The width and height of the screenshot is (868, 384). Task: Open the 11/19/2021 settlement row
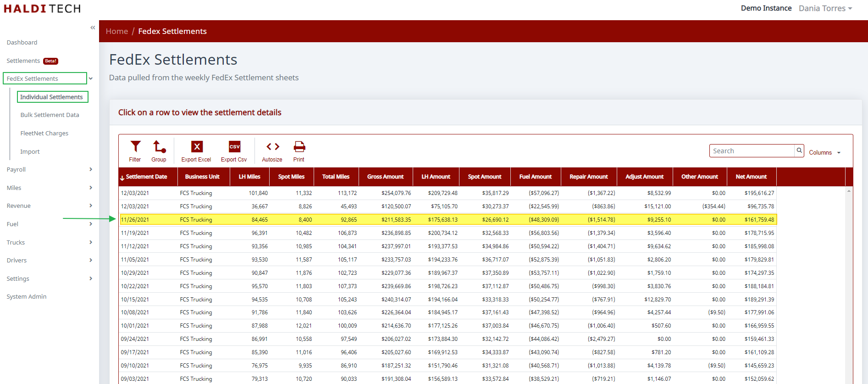pyautogui.click(x=448, y=233)
